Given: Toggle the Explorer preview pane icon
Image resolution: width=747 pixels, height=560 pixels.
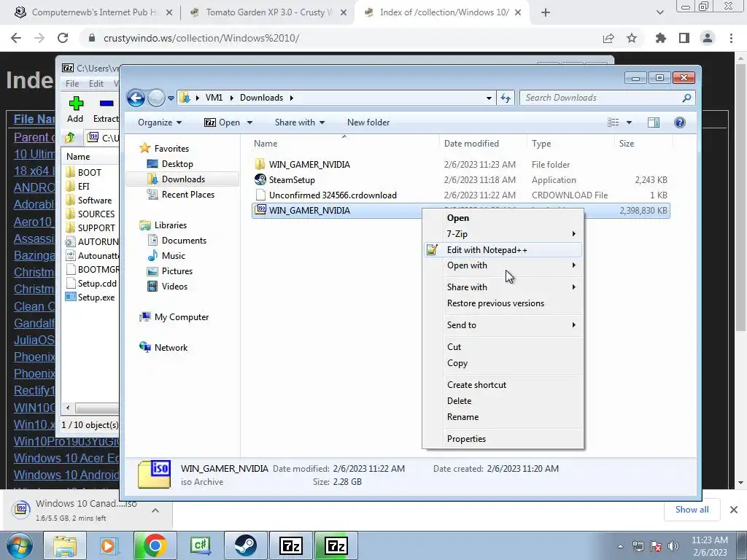Looking at the screenshot, I should (653, 122).
